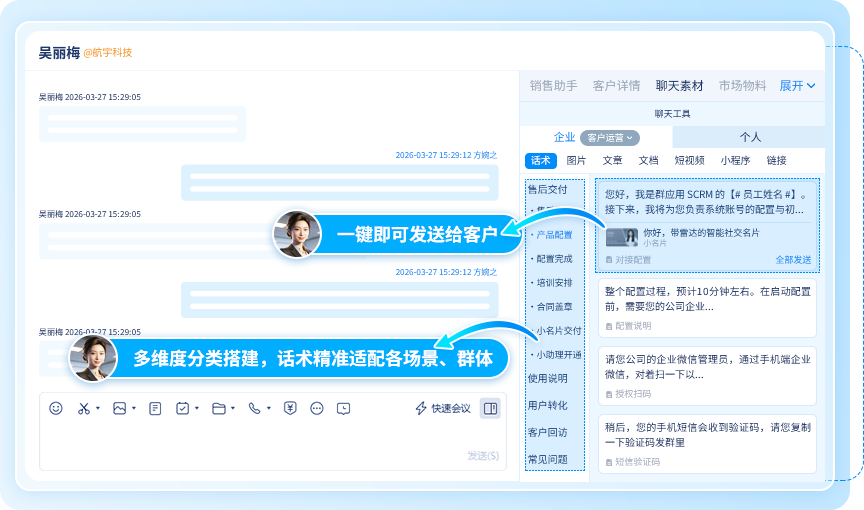
Task: Open calendar task dropdown arrow
Action: tap(197, 408)
